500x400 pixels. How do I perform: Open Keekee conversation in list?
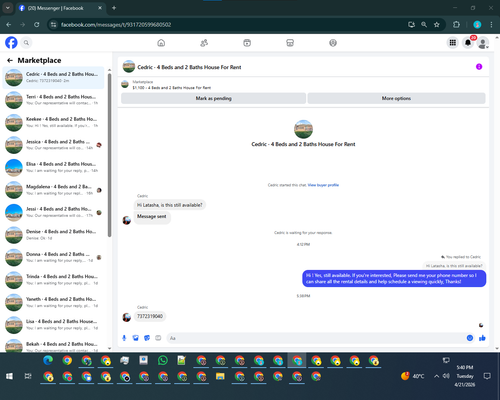pos(53,122)
